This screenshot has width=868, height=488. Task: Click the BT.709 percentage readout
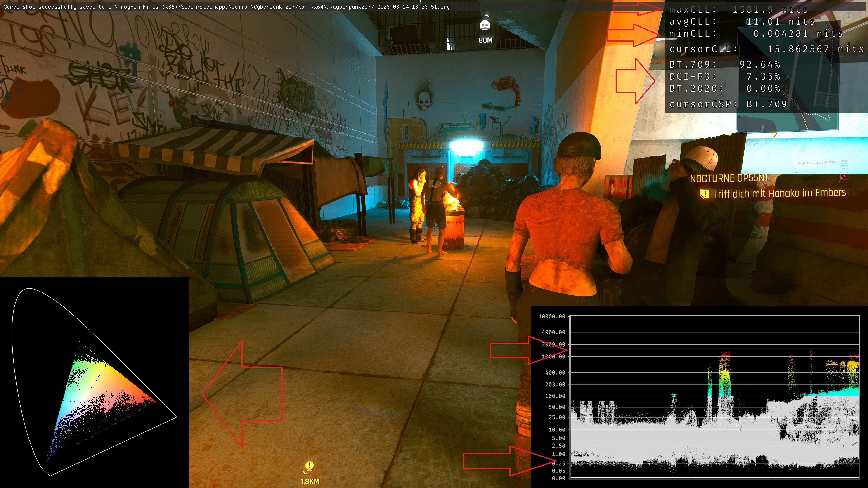tap(760, 64)
